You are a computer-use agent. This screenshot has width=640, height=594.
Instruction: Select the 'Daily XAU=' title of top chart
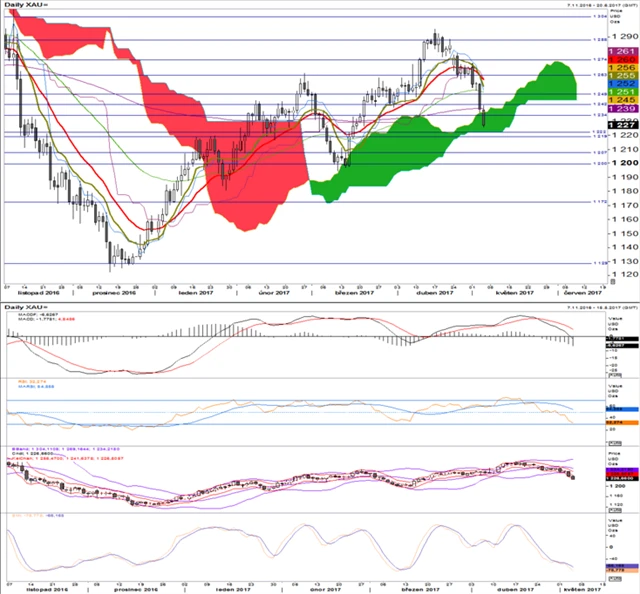(26, 4)
